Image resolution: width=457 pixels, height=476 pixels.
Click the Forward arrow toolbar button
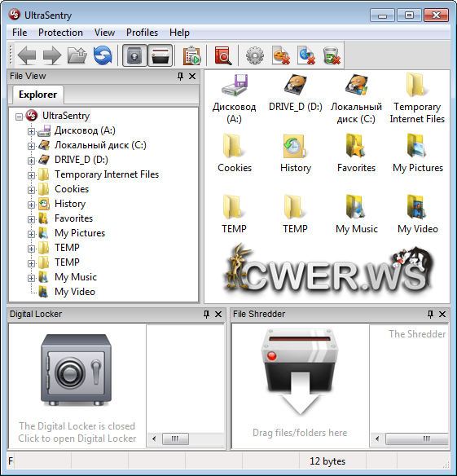pos(52,55)
